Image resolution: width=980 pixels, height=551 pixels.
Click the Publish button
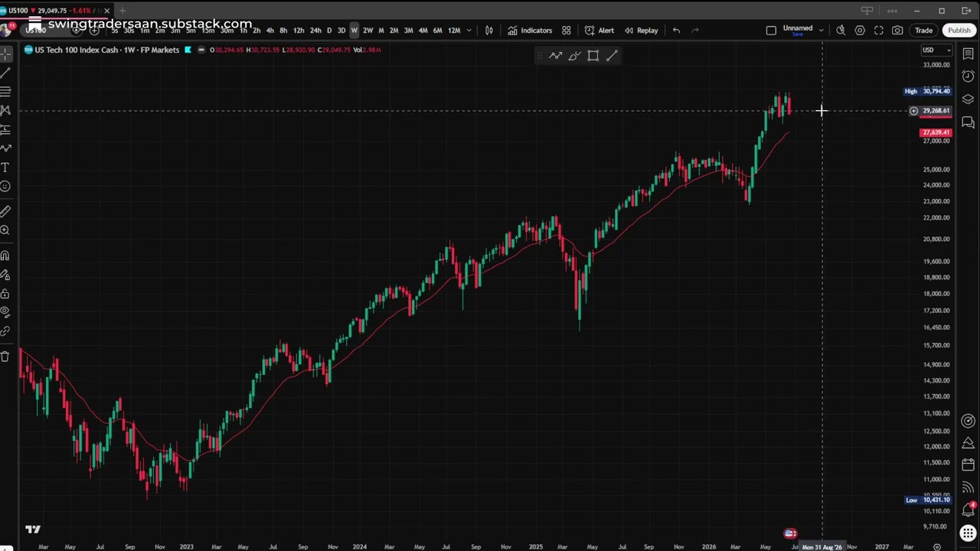point(959,31)
